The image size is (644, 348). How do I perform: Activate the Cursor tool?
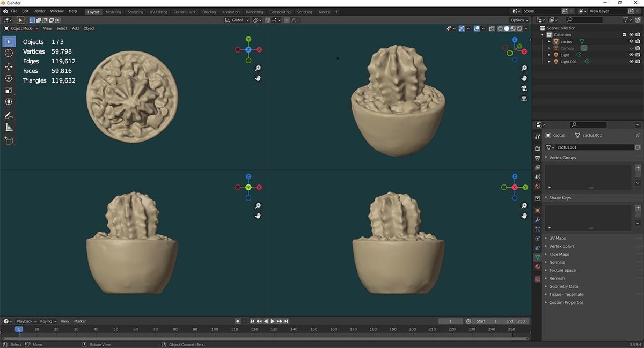coord(9,53)
